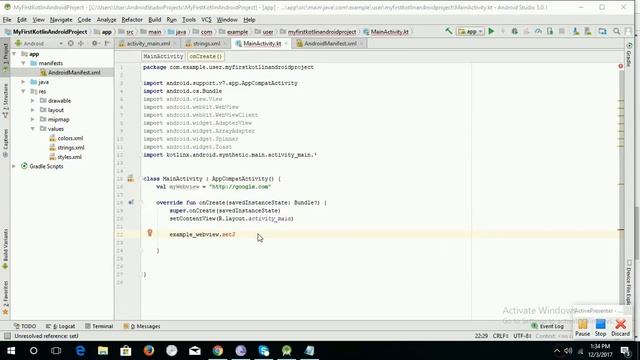Switch to the activity_main.xml tab

[x=148, y=43]
